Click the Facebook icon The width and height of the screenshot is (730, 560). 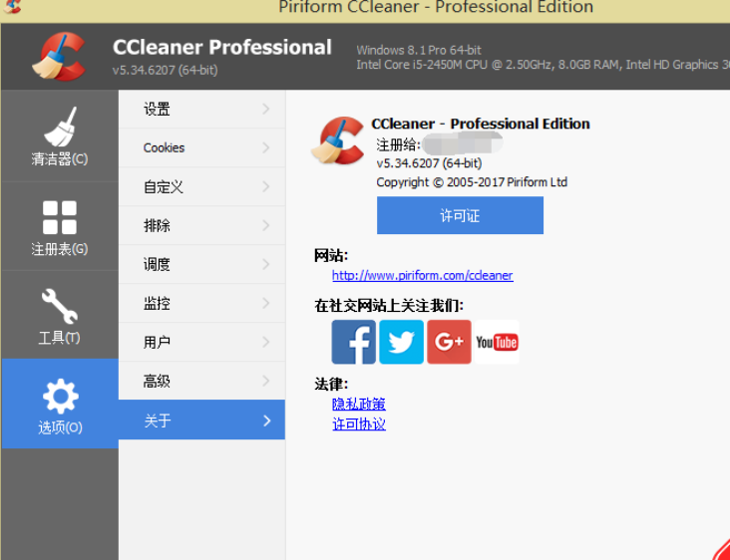coord(353,342)
